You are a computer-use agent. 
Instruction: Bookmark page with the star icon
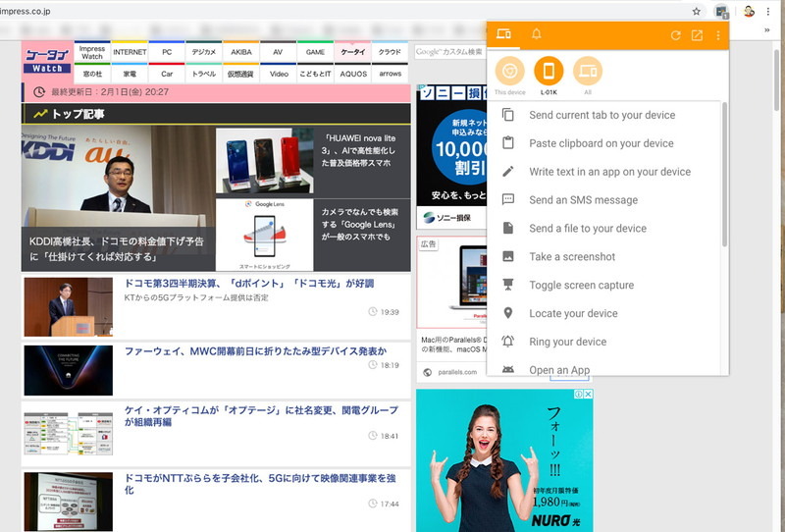tap(696, 11)
